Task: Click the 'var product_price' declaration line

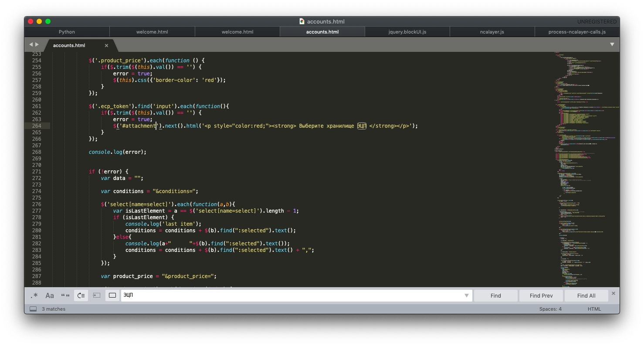Action: click(159, 276)
